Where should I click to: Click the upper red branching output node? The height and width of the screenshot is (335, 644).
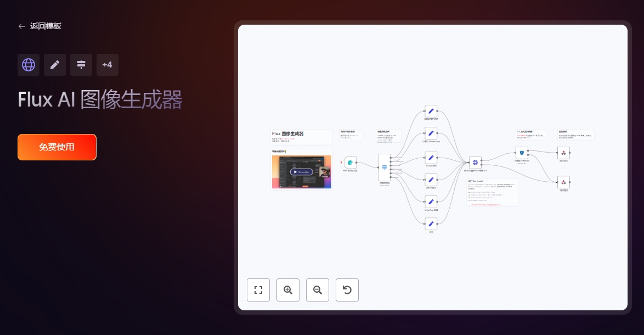(563, 153)
